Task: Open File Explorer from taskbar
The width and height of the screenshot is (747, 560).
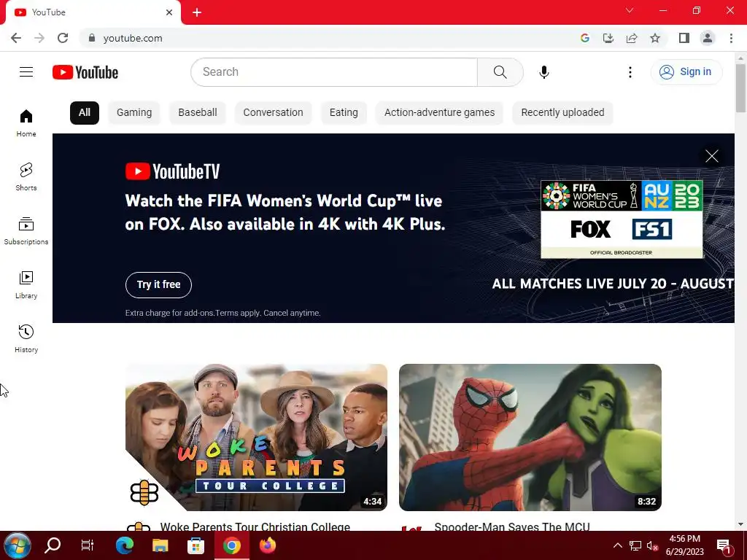Action: click(x=160, y=545)
